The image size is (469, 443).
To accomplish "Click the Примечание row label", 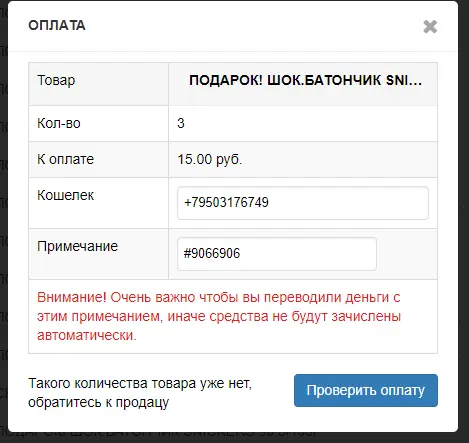I will [77, 246].
